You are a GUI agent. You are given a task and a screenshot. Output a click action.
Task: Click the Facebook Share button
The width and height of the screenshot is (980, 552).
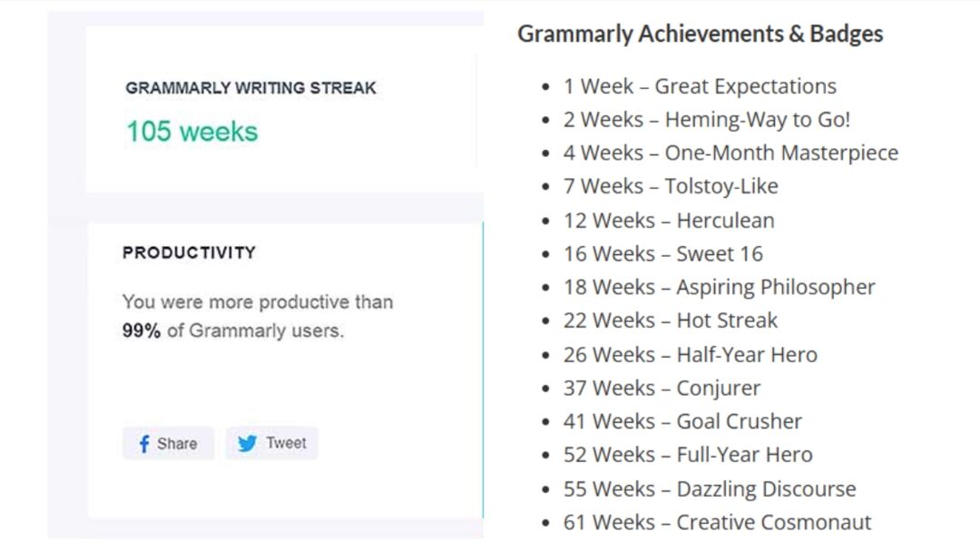click(168, 443)
